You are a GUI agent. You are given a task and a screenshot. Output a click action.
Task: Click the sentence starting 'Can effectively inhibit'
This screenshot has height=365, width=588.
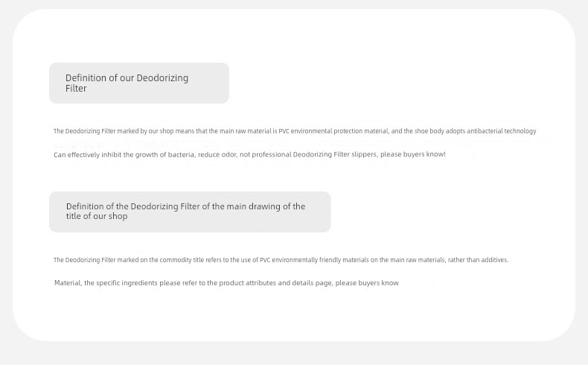[249, 154]
